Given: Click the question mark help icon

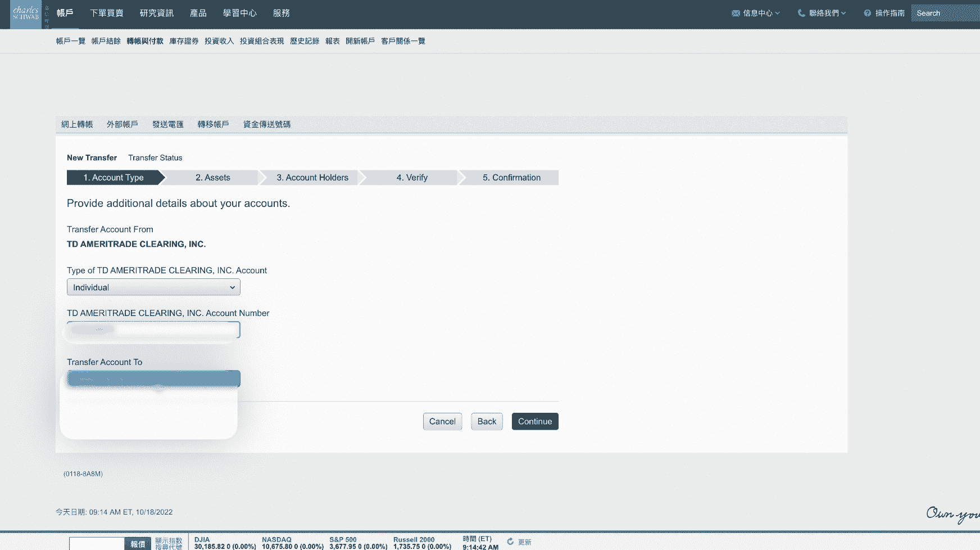Looking at the screenshot, I should point(867,13).
